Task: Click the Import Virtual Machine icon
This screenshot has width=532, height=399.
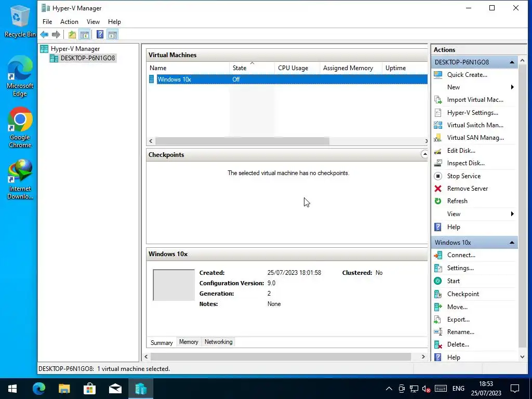Action: pyautogui.click(x=438, y=100)
